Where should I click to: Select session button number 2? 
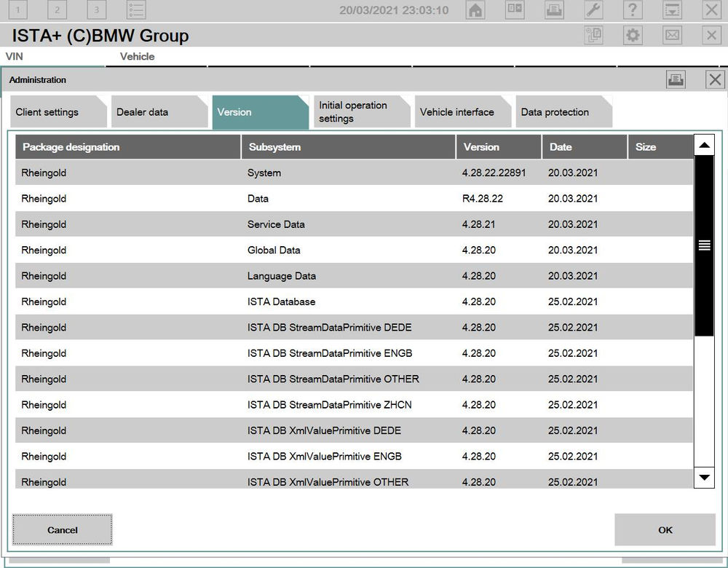[57, 10]
